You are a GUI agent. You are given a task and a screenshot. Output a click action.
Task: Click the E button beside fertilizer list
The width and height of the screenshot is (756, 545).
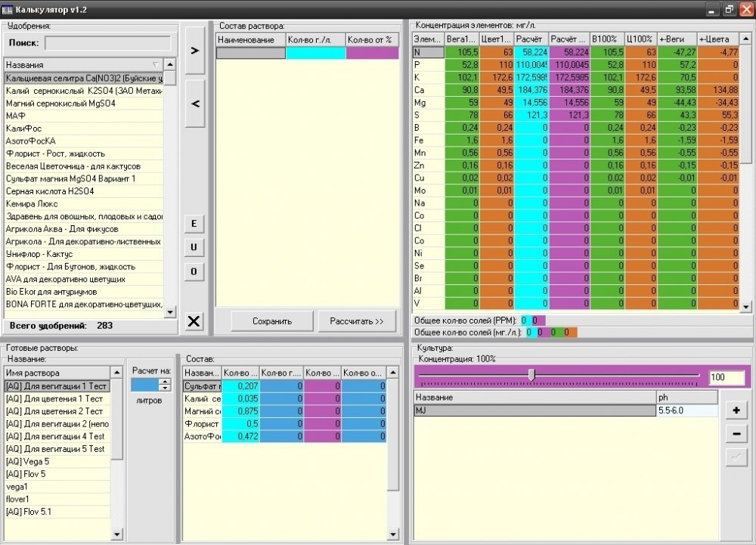point(194,224)
